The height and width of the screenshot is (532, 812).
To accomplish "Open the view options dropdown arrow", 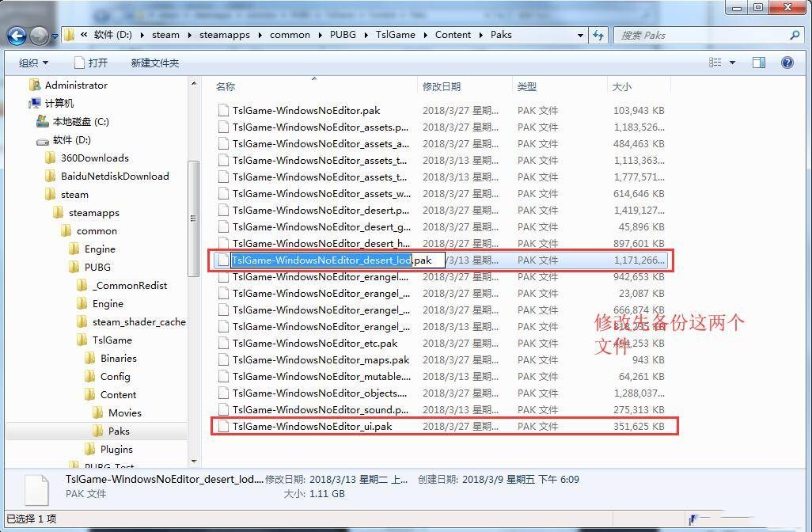I will tap(732, 63).
